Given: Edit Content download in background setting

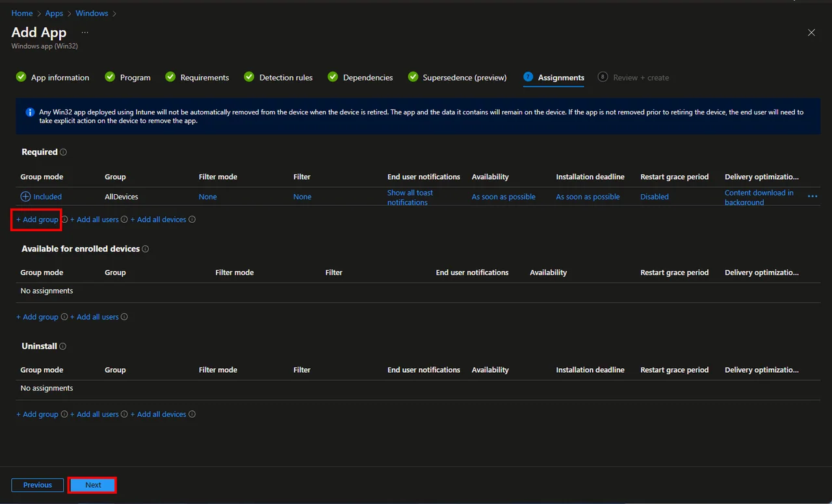Looking at the screenshot, I should point(759,197).
